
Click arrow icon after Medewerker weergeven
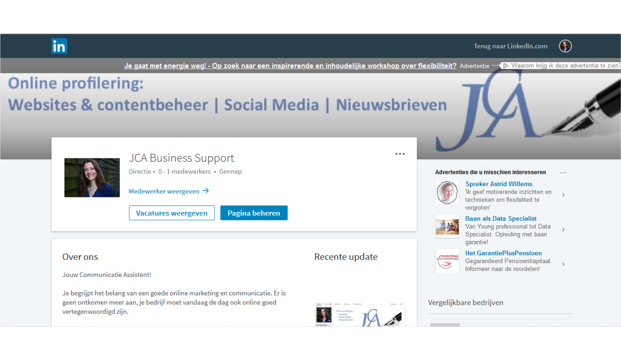206,191
